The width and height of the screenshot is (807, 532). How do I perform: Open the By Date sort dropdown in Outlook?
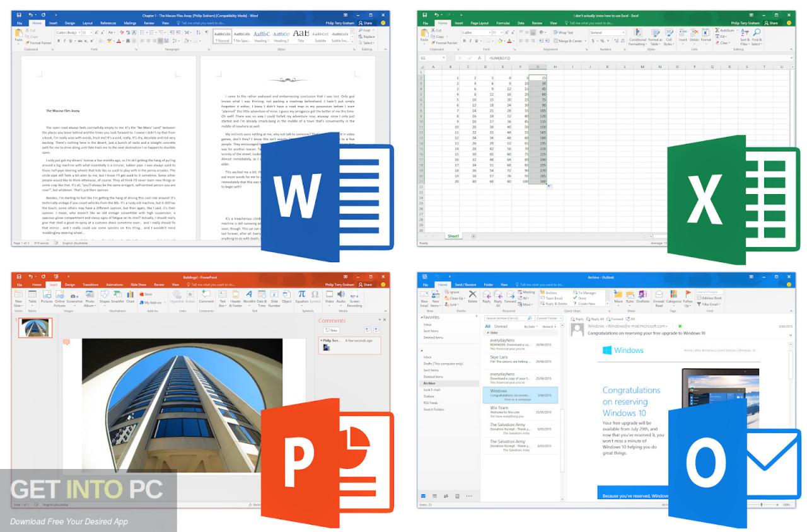[x=530, y=327]
